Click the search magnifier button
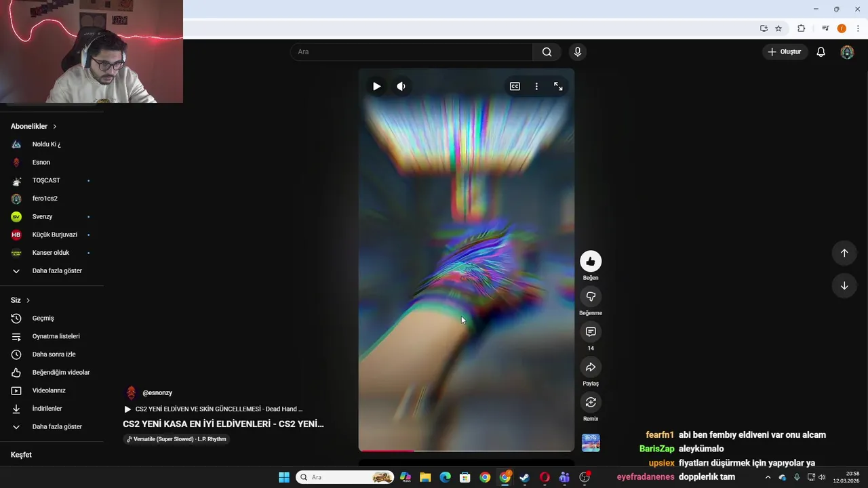Screen dimensions: 868x488 (547, 52)
